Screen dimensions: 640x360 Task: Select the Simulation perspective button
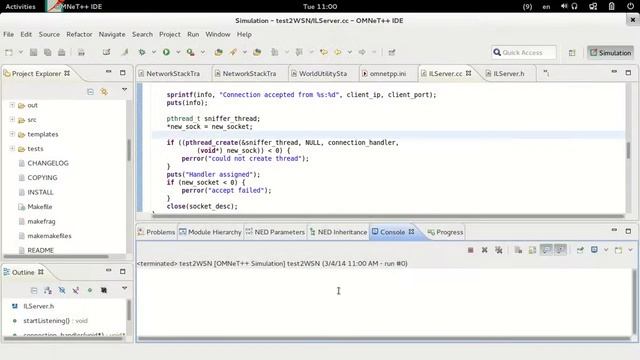pyautogui.click(x=611, y=53)
